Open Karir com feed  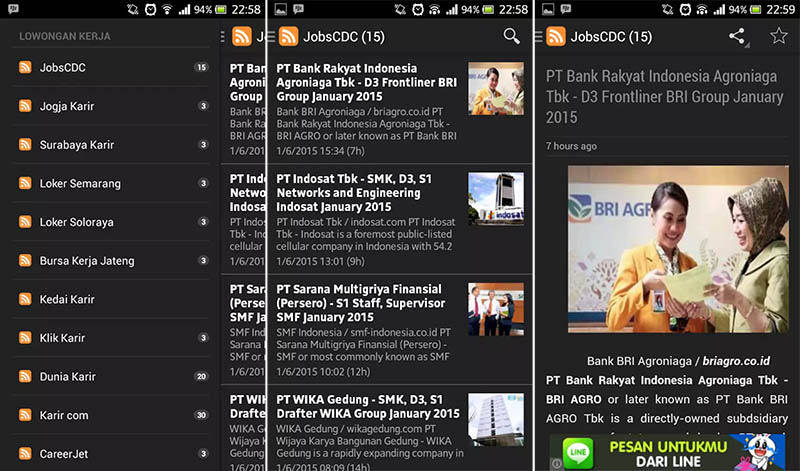click(111, 415)
